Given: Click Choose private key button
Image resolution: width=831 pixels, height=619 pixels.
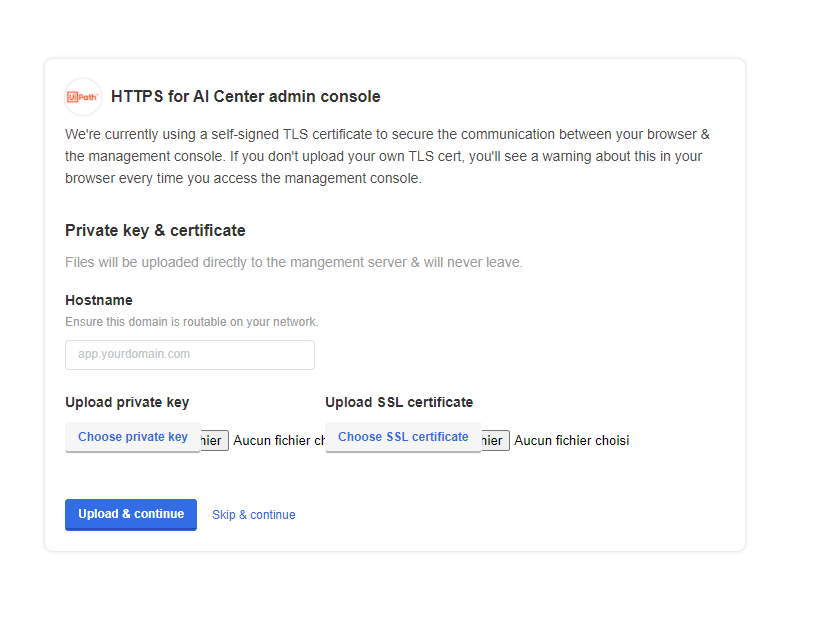Looking at the screenshot, I should (x=132, y=437).
